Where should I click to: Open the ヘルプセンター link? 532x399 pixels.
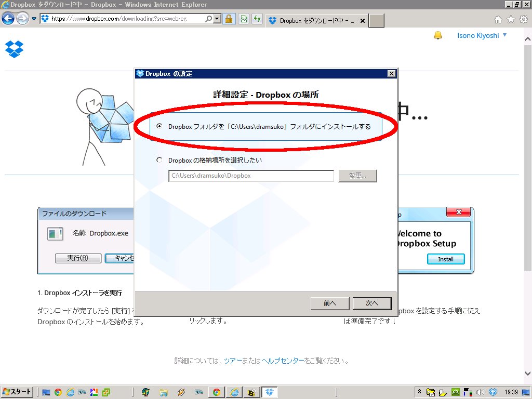tap(283, 361)
